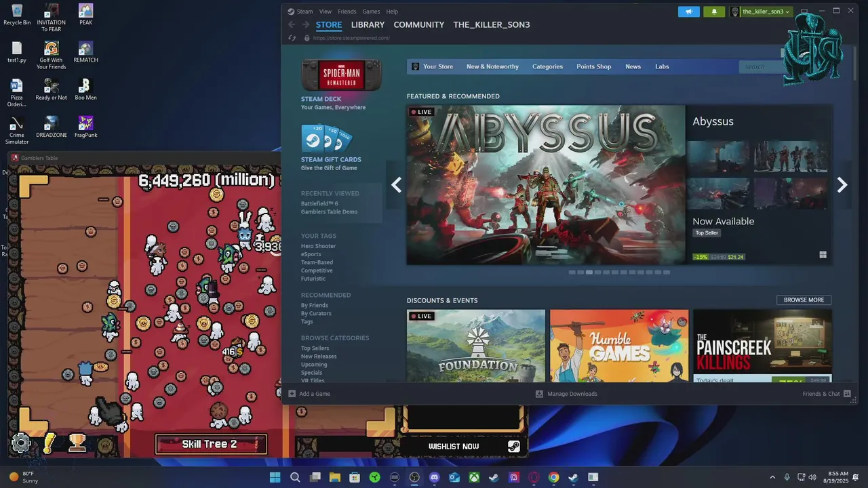Open THE_KILLER_SON3 profile tab
Image resolution: width=868 pixels, height=488 pixels.
click(x=492, y=24)
